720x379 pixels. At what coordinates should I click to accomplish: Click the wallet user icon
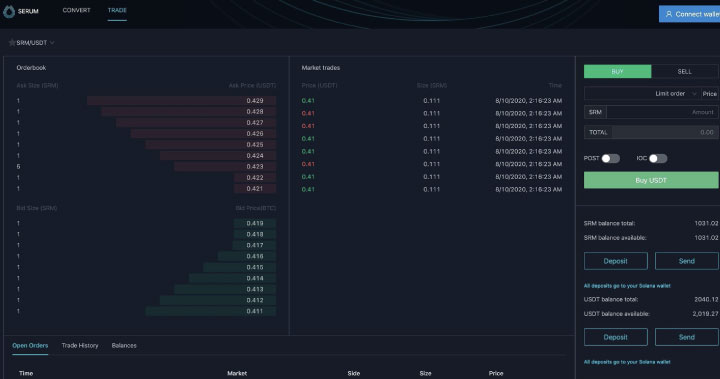pyautogui.click(x=669, y=14)
